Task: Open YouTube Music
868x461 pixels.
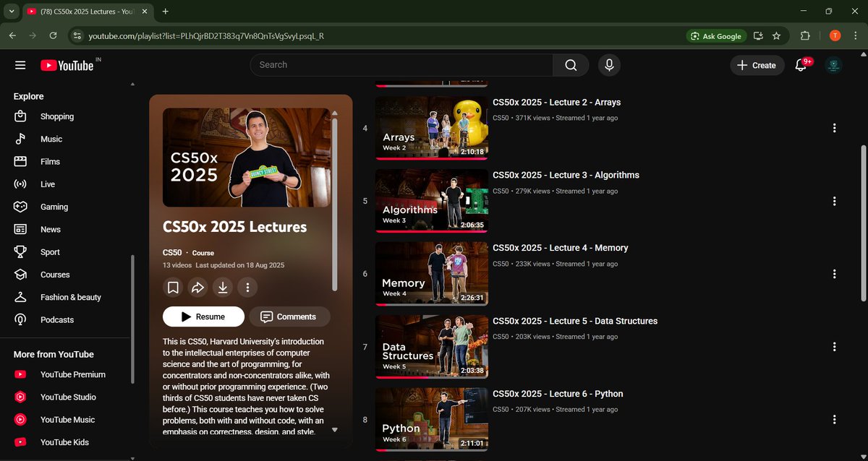Action: click(67, 419)
